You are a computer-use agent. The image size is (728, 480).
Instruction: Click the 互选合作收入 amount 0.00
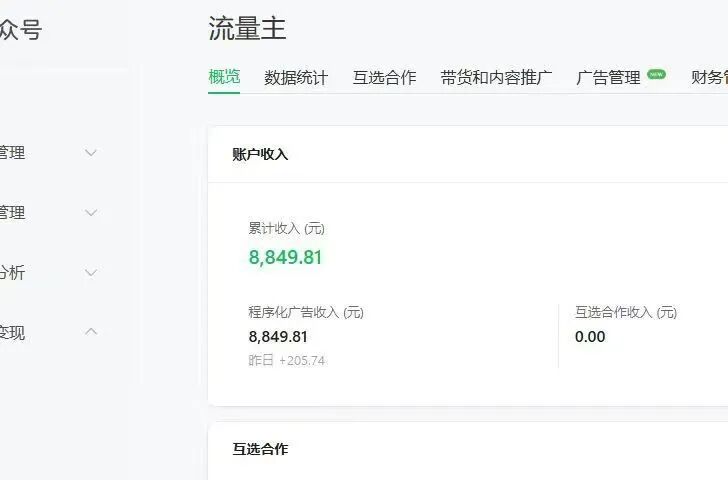590,336
